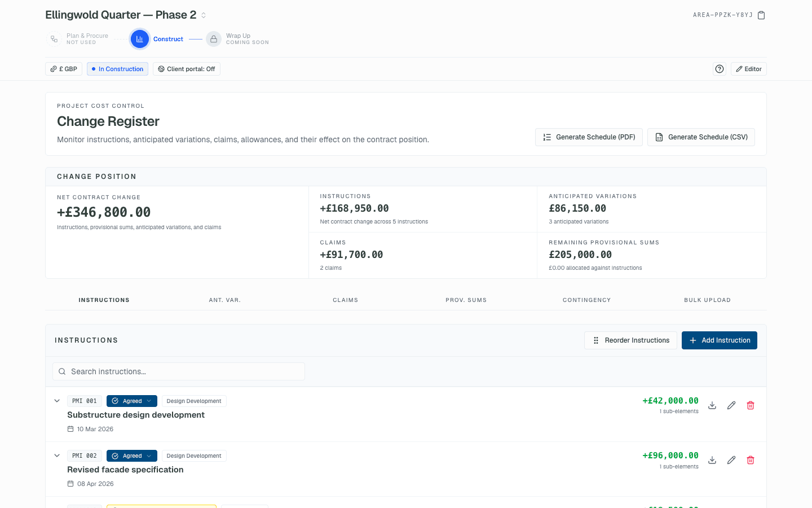The height and width of the screenshot is (508, 812).
Task: Click the locked Wrap Up stage icon
Action: [214, 39]
